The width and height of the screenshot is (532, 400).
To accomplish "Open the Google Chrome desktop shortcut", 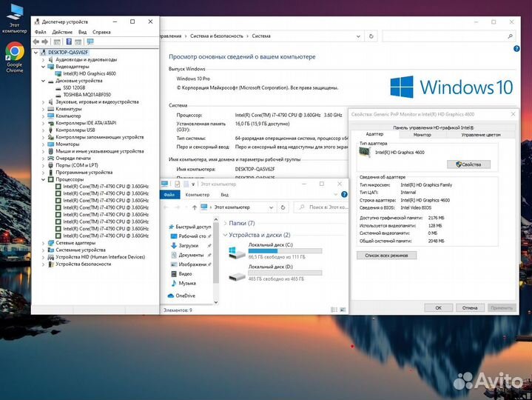I will [x=15, y=57].
